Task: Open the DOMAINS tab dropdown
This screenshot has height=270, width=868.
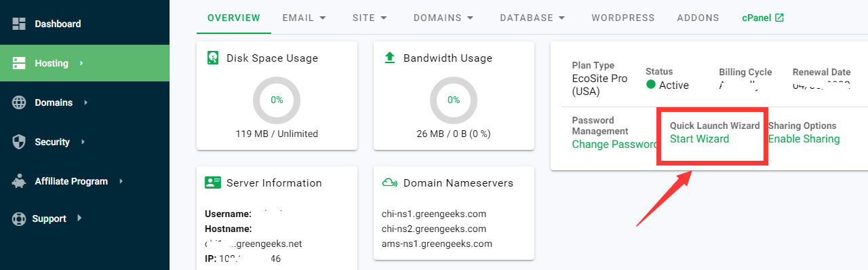Action: point(443,18)
